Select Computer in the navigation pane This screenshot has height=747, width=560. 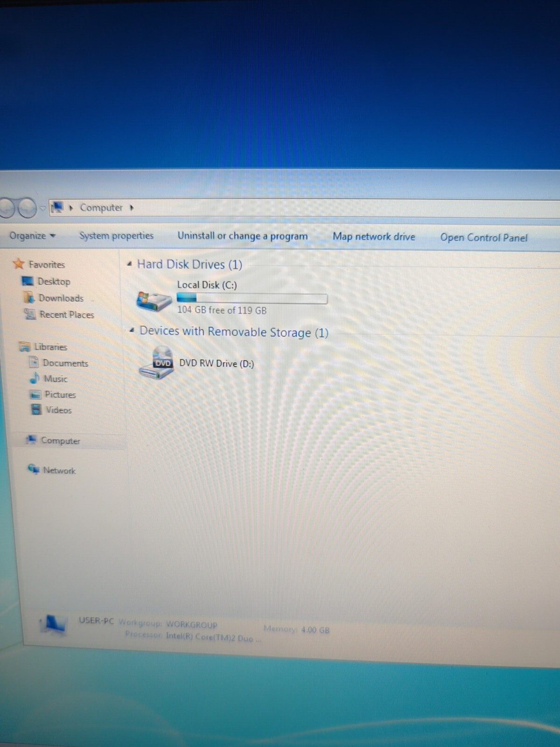click(61, 441)
